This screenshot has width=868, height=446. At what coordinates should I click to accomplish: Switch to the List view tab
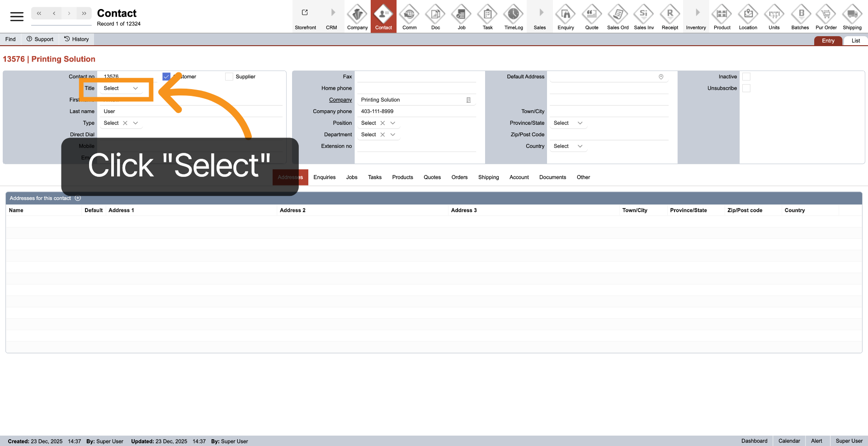point(855,41)
